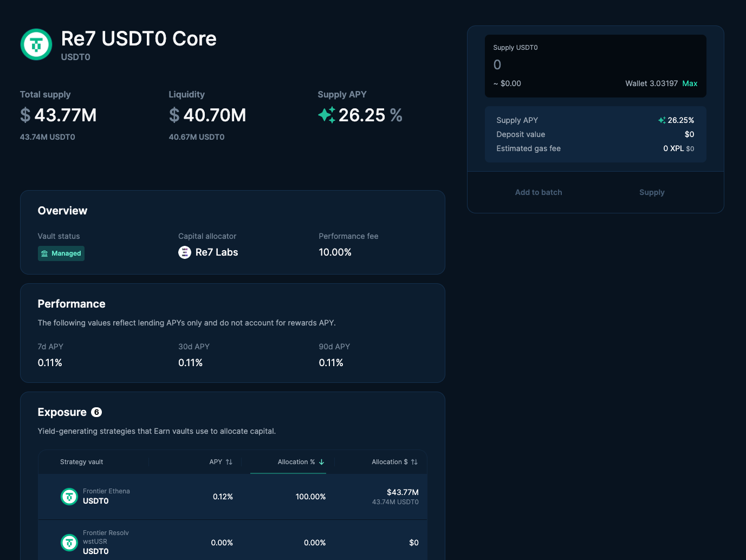The height and width of the screenshot is (560, 746).
Task: Open the Frontier Ethena strategy row
Action: tap(232, 497)
